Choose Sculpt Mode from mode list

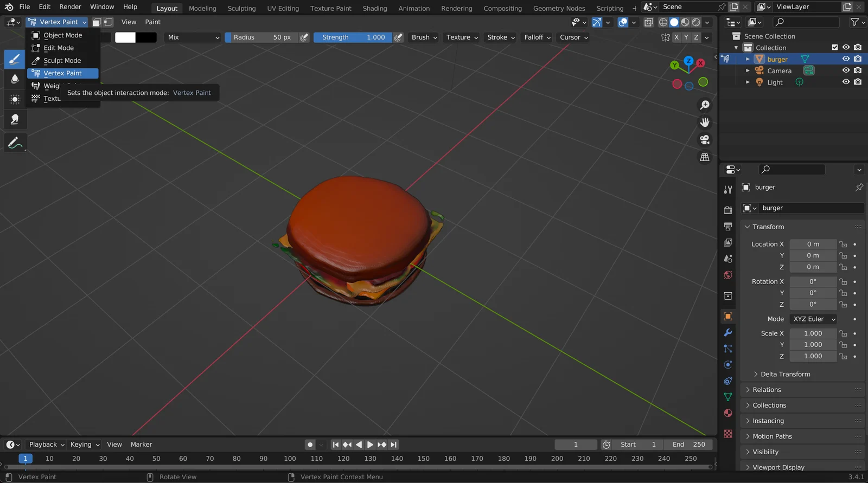click(63, 61)
